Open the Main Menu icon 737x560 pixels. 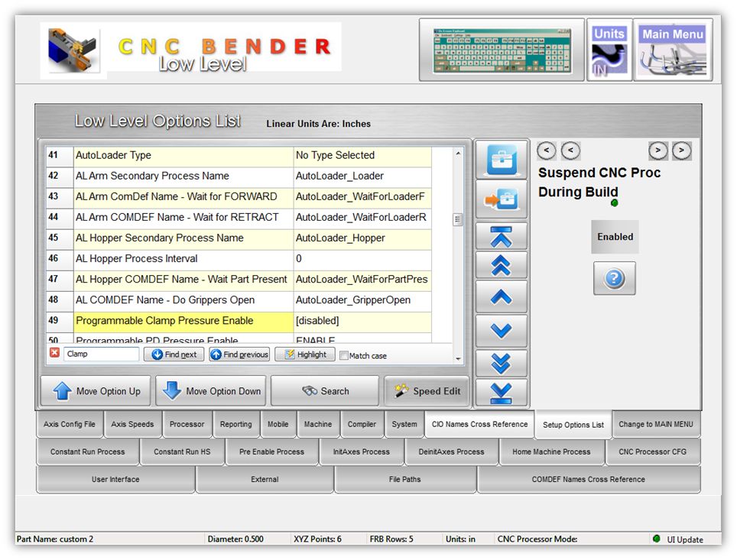(673, 50)
